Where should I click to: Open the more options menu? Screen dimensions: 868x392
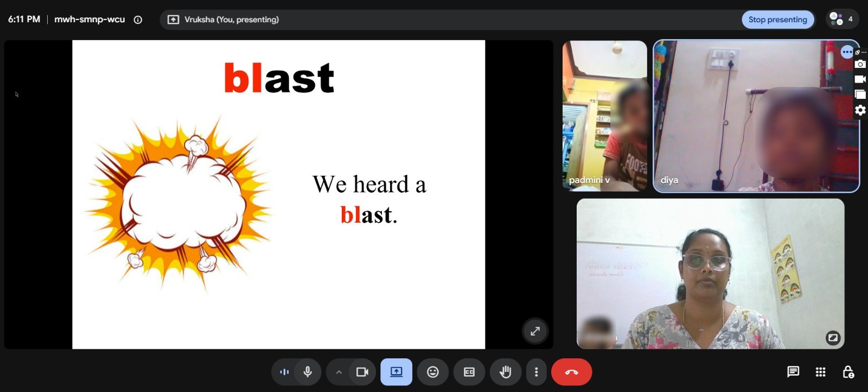tap(537, 372)
